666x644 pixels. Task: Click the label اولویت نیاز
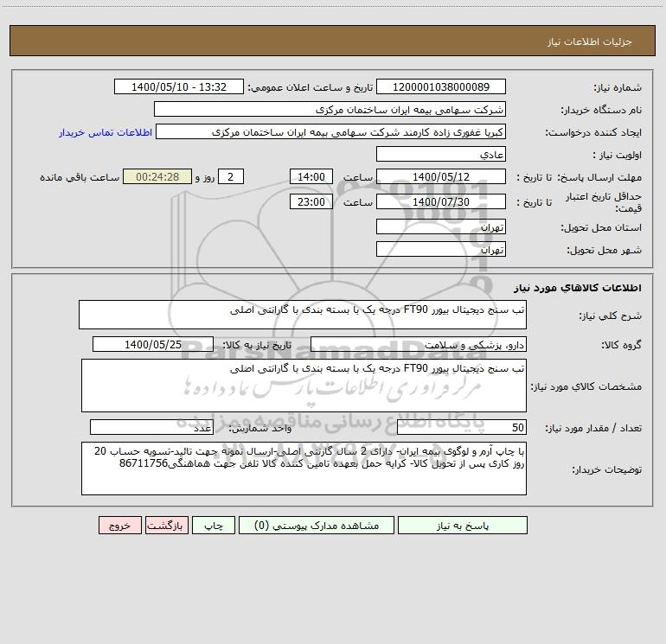618,155
